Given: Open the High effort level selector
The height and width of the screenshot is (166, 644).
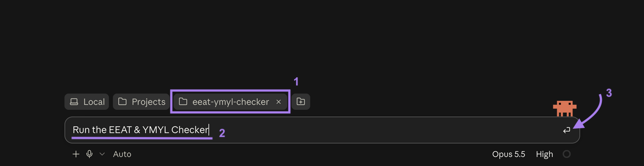Looking at the screenshot, I should pos(544,154).
